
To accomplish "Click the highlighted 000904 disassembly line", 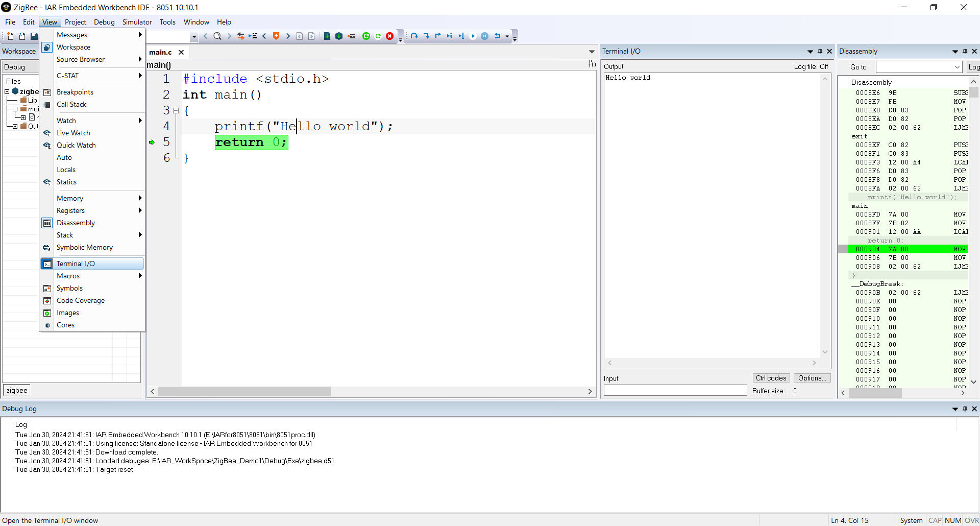I will pyautogui.click(x=908, y=249).
